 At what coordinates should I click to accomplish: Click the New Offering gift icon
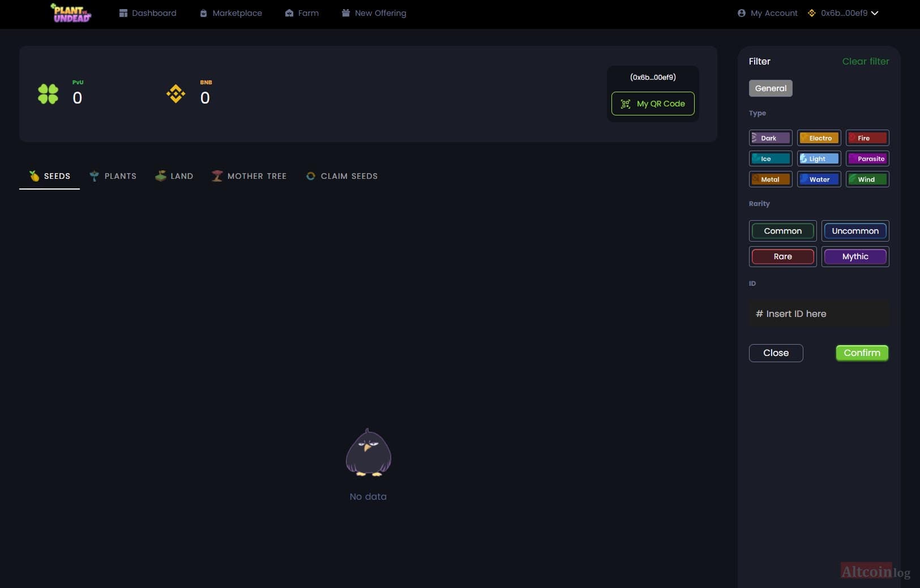tap(346, 13)
